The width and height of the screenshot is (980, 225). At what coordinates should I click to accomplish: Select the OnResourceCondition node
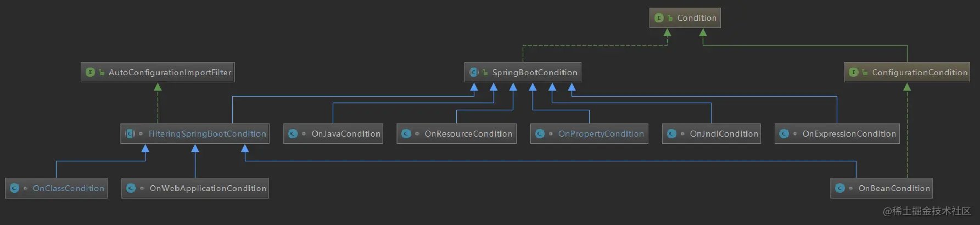pos(457,134)
